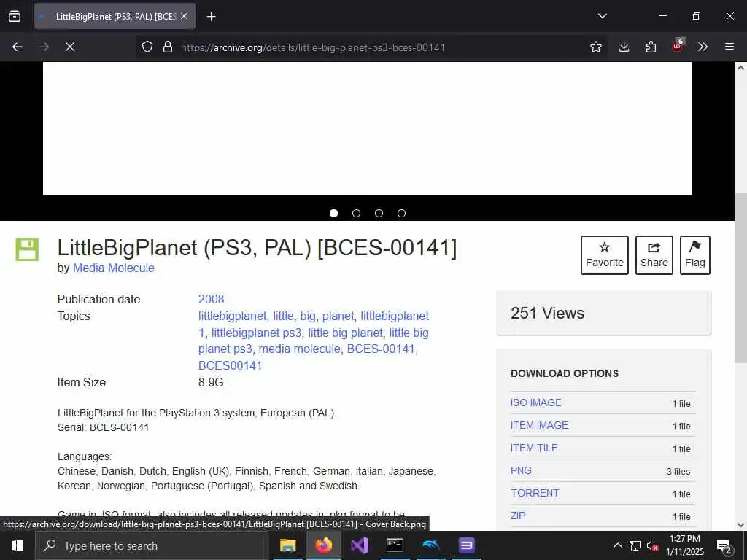Select the first carousel image dot
Screen dimensions: 747x560
click(333, 214)
